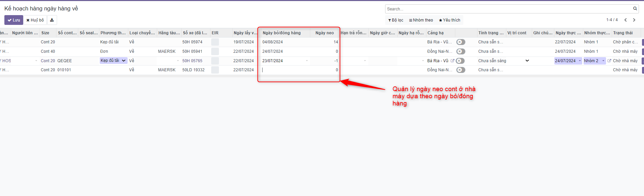Go to the previous page arrow
Screen dimensions: 644x196
coord(626,20)
